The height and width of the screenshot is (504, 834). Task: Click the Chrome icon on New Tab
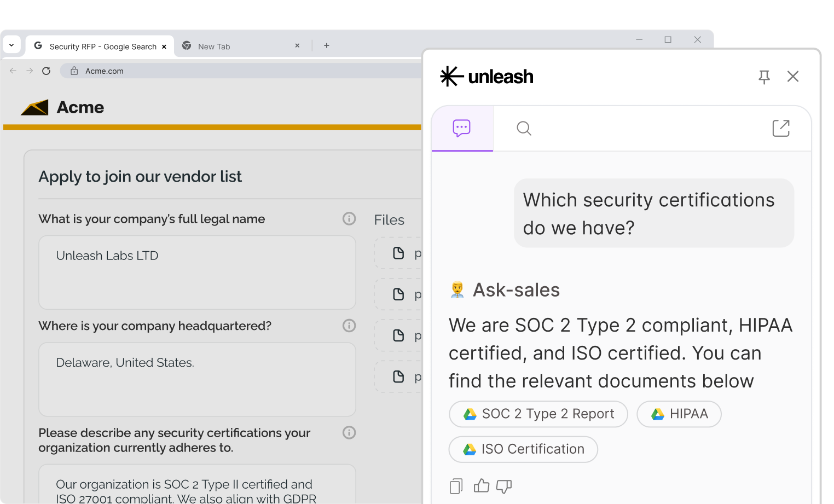[187, 46]
